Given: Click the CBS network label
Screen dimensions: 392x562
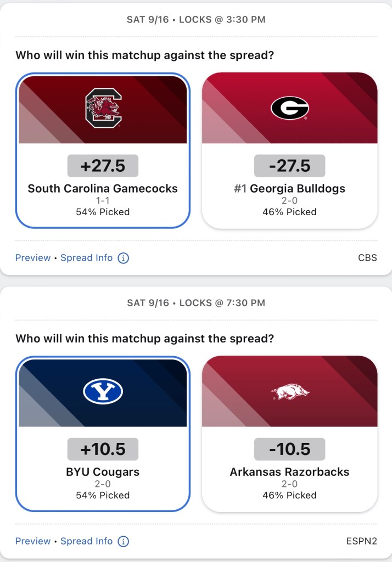Looking at the screenshot, I should click(x=367, y=258).
